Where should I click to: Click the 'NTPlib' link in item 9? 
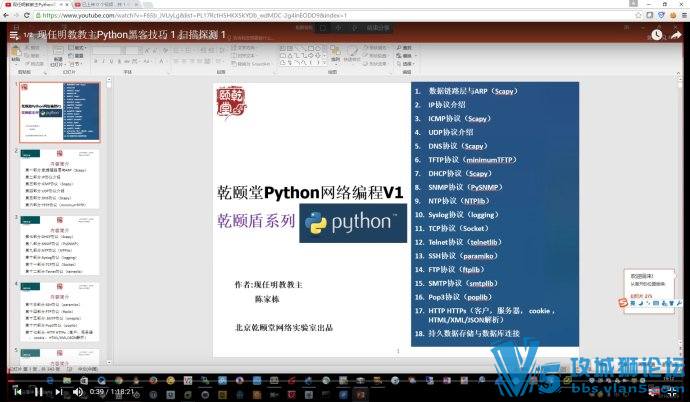[x=475, y=201]
